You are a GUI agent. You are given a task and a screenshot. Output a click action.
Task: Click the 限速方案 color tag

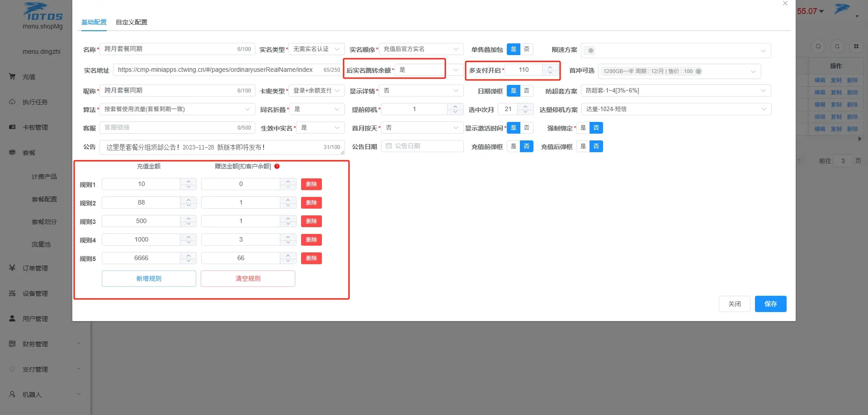tap(590, 51)
